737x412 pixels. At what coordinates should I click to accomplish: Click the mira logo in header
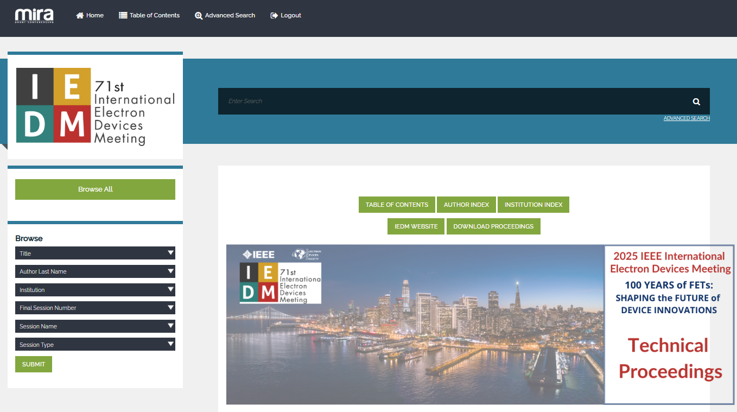coord(34,16)
